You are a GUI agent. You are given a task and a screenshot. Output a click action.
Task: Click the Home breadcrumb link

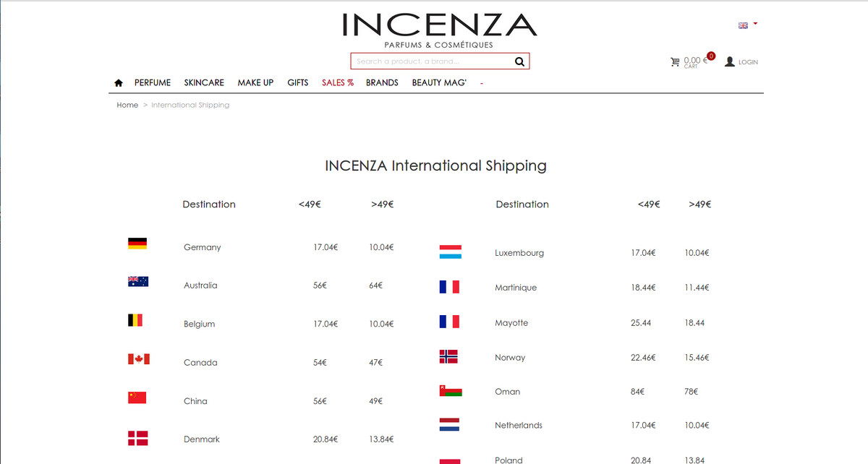(127, 105)
